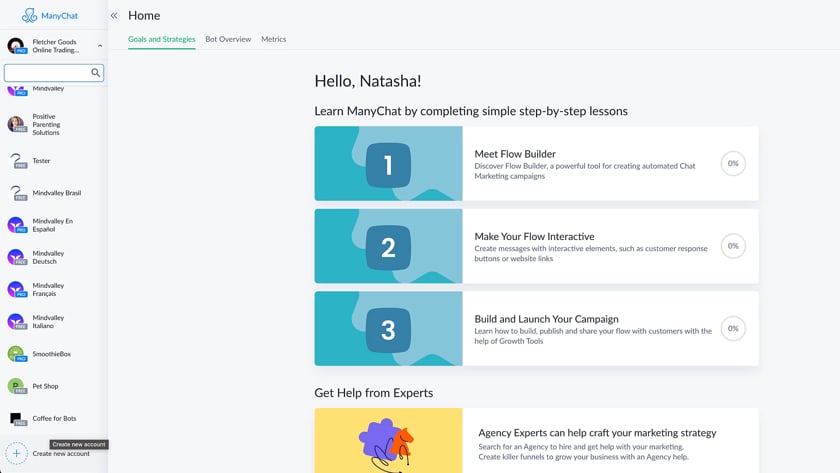Select the Tester account icon
This screenshot has height=473, width=840.
pyautogui.click(x=17, y=161)
